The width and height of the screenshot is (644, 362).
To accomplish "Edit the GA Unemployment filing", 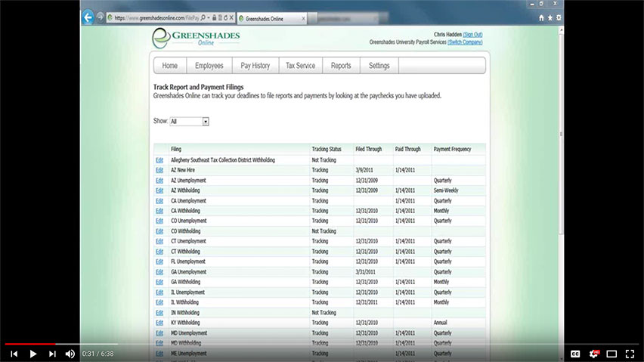I will 159,272.
